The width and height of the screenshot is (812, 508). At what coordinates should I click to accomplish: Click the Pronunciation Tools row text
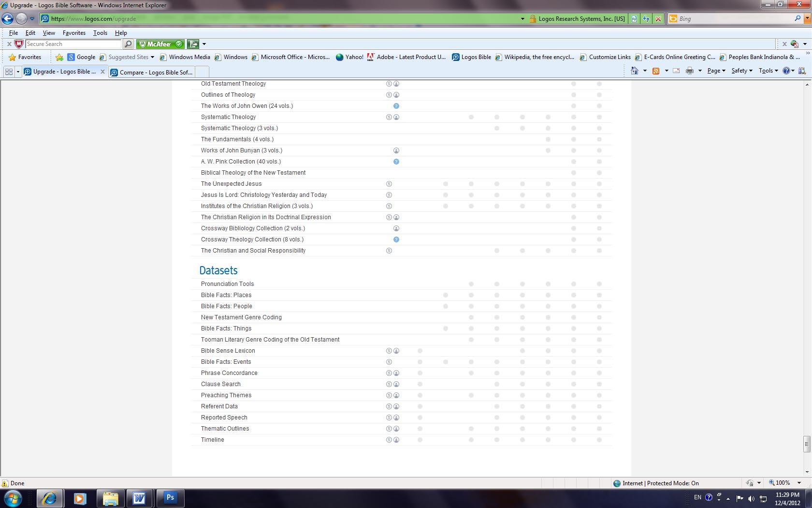(x=227, y=284)
